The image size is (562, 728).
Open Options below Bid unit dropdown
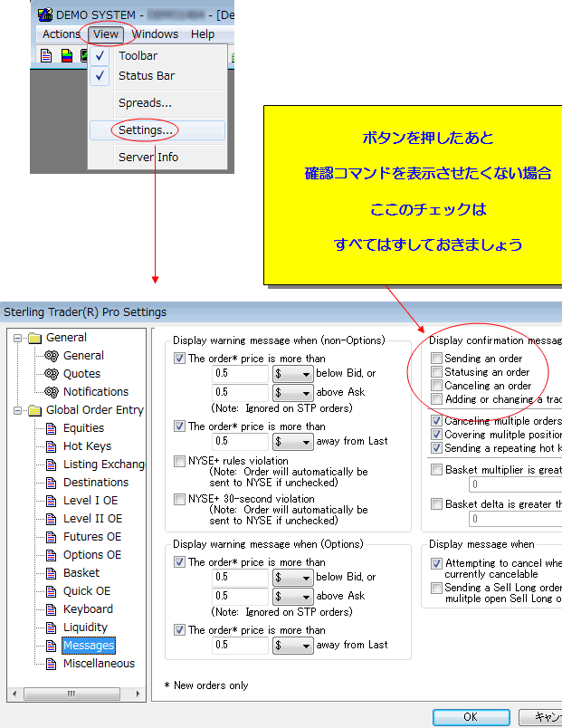293,577
